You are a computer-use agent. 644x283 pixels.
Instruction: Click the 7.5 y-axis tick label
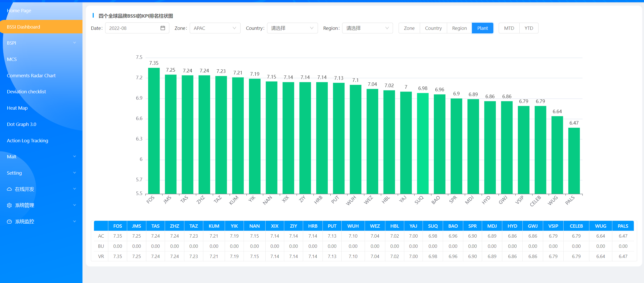tap(139, 57)
